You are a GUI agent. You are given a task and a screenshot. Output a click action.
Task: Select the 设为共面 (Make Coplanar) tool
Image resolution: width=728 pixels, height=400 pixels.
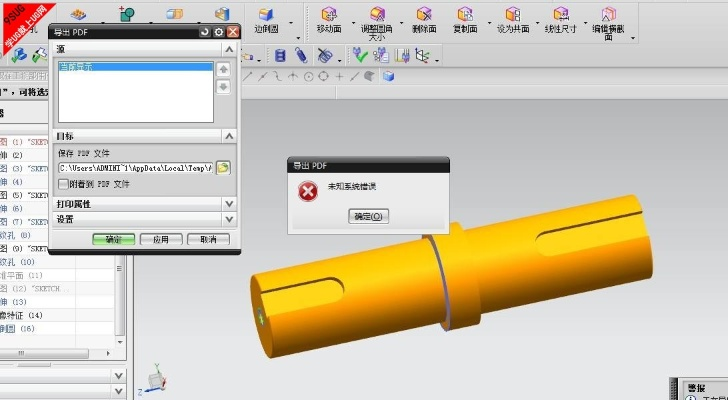[x=513, y=14]
